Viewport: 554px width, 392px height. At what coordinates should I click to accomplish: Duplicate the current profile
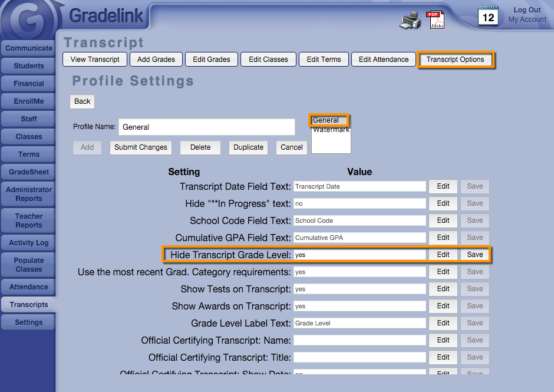click(x=248, y=147)
